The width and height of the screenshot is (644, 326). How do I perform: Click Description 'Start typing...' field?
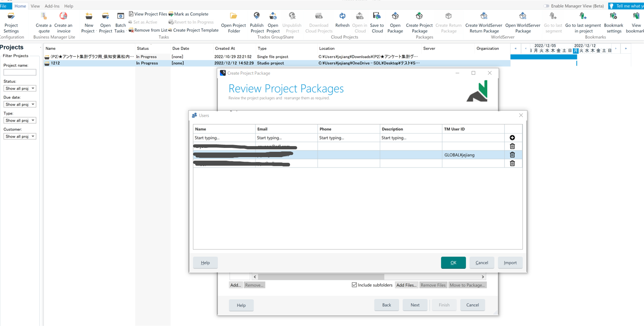(411, 138)
